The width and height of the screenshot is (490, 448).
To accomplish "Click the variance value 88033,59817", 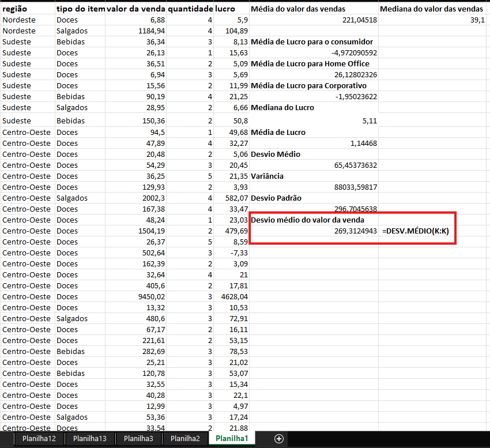I will coord(314,187).
